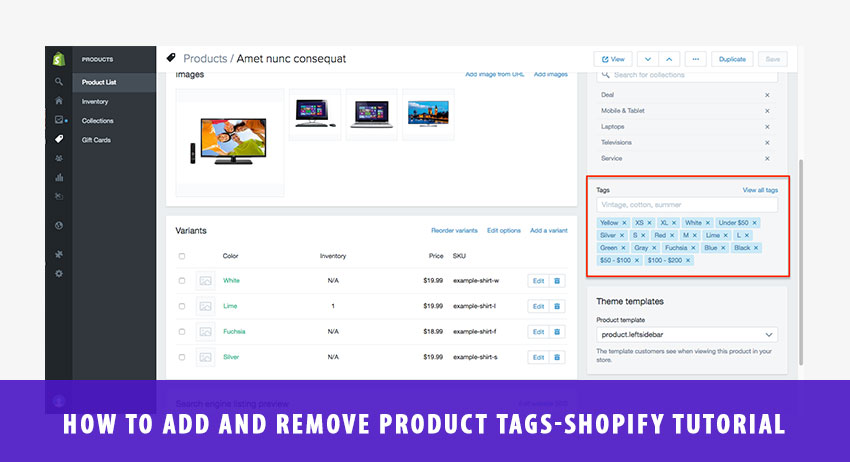850x462 pixels.
Task: Go to previous product with up chevron
Action: pyautogui.click(x=669, y=59)
